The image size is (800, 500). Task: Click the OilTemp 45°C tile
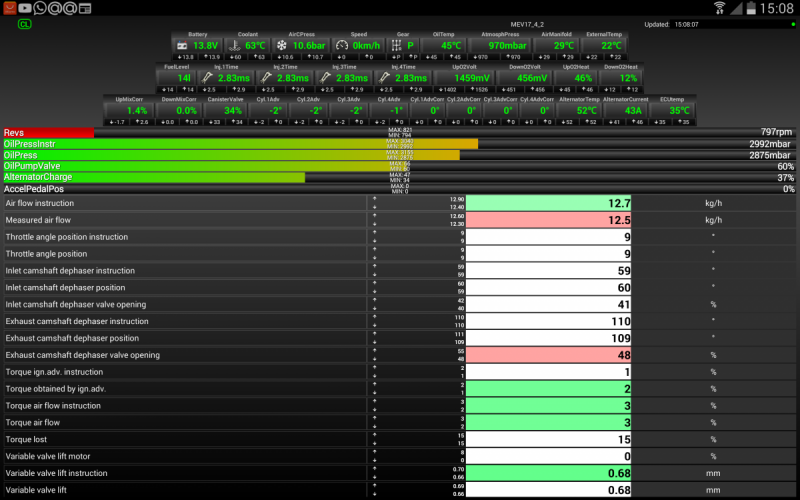pyautogui.click(x=449, y=45)
